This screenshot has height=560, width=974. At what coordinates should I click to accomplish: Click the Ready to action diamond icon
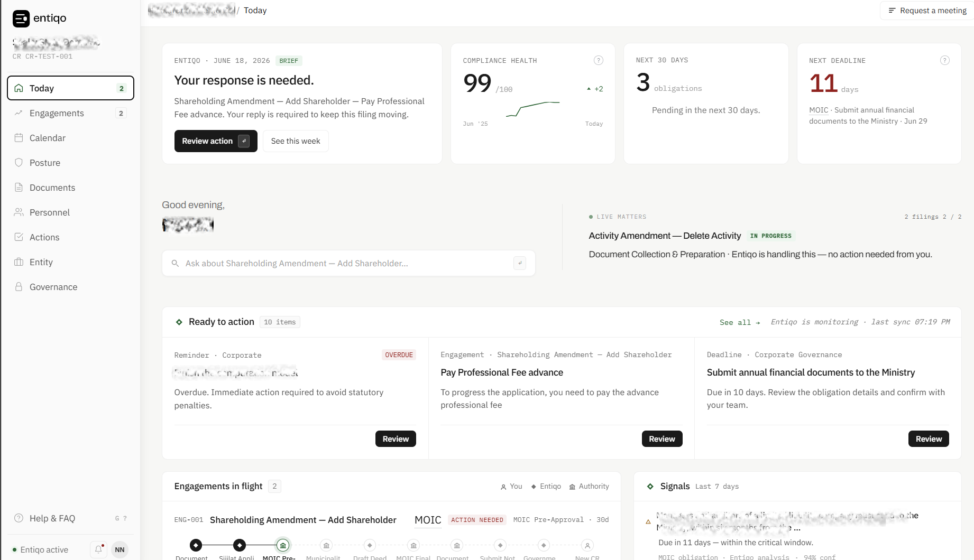point(179,322)
